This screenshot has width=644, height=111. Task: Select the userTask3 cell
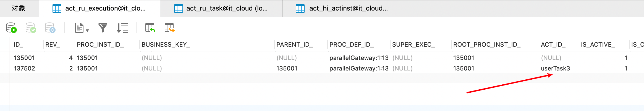point(555,69)
